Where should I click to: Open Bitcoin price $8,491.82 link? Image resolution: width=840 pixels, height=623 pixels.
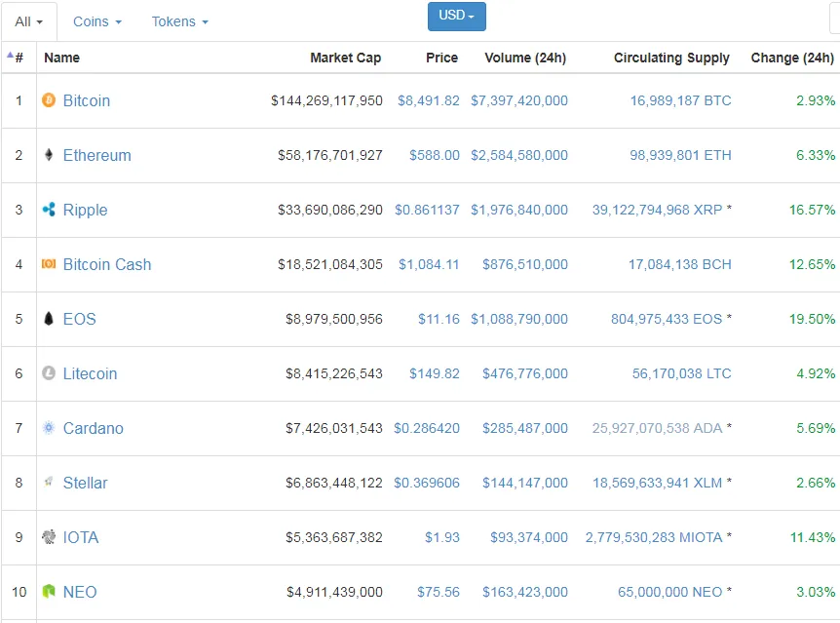click(428, 100)
